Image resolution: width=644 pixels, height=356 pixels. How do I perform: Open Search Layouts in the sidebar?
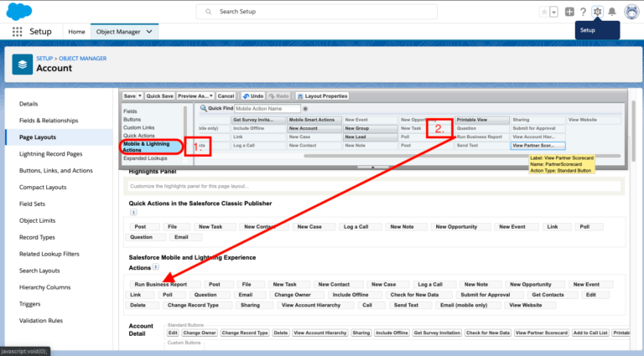(x=39, y=271)
